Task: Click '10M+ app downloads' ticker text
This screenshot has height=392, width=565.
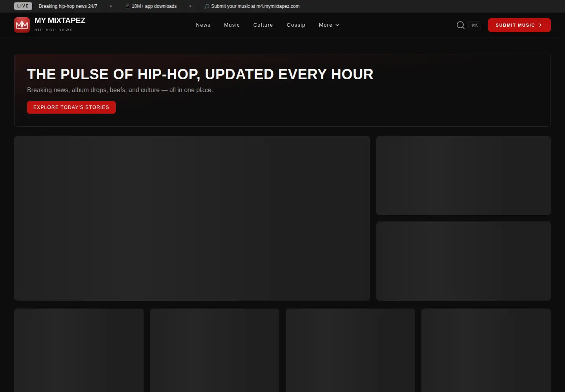Action: [x=154, y=6]
